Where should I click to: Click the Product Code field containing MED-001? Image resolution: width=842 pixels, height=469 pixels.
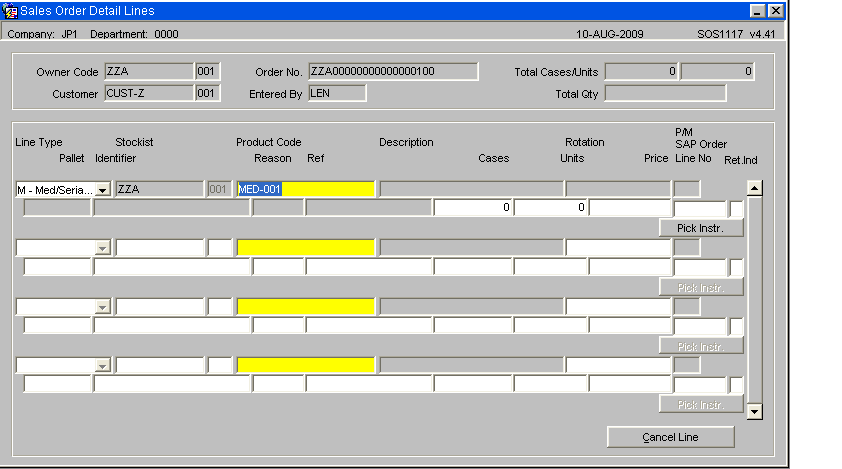point(306,189)
